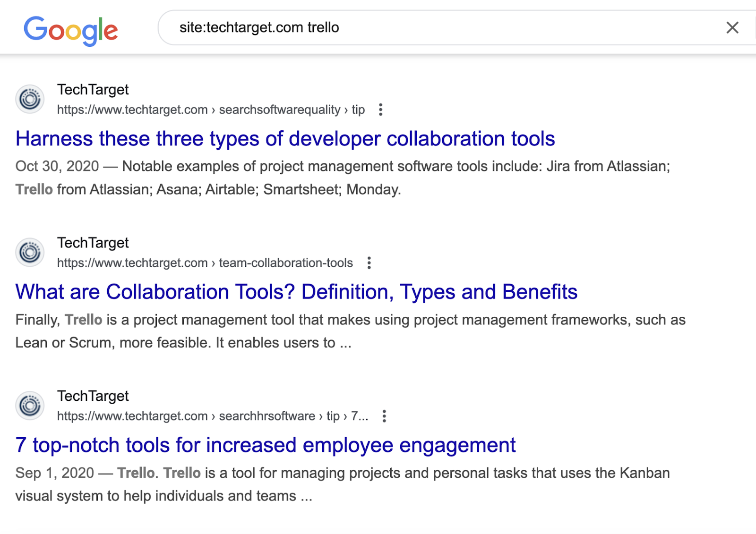Click TechTarget favicon beside Collaboration Tools definition result
The width and height of the screenshot is (756, 534).
pyautogui.click(x=30, y=252)
